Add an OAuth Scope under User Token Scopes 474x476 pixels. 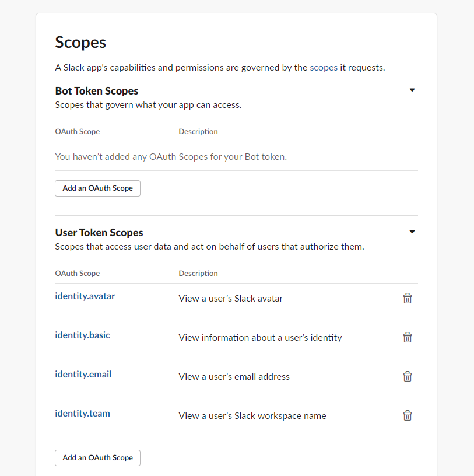click(x=97, y=458)
